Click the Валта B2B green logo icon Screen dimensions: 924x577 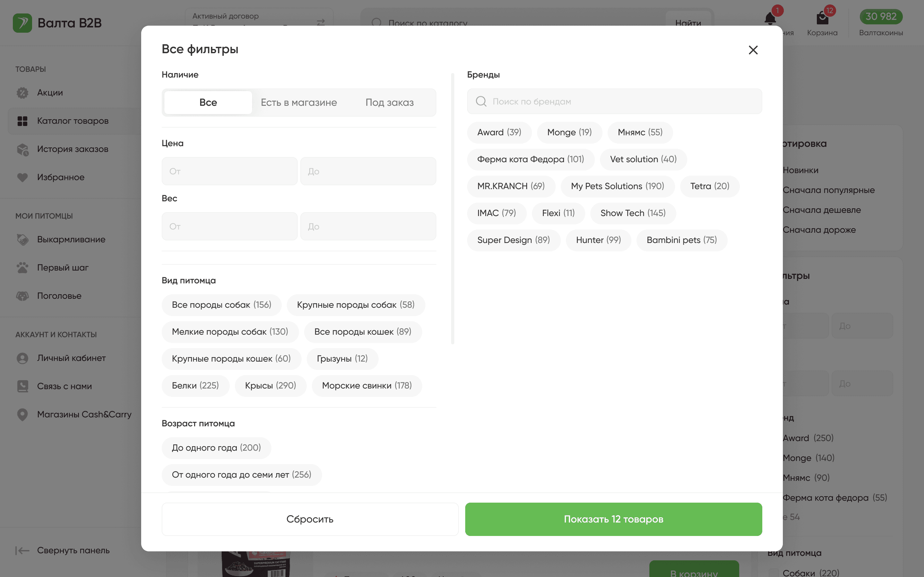tap(22, 23)
